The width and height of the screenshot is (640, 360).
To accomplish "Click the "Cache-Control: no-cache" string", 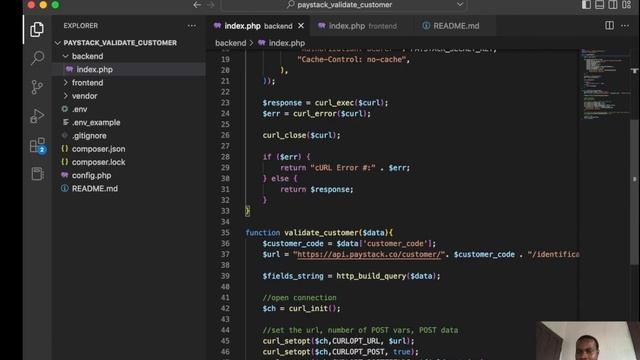I will [x=351, y=60].
